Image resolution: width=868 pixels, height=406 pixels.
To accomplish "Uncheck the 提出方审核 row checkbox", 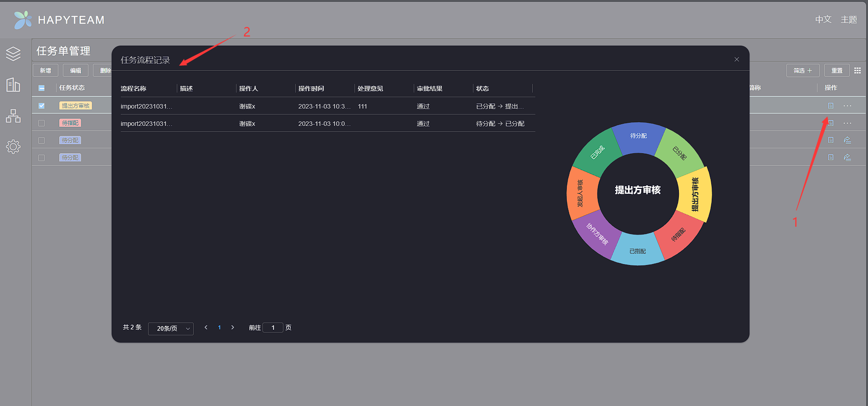I will (x=41, y=106).
